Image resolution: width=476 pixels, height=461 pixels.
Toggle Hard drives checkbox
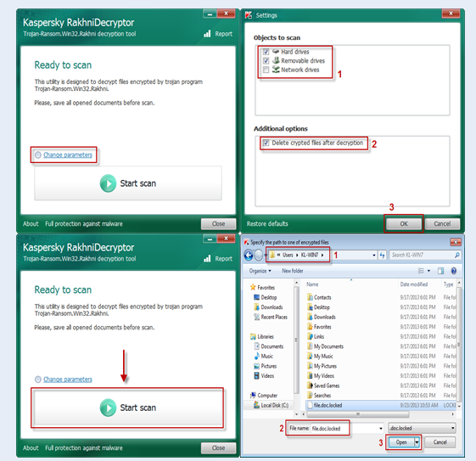pos(266,52)
